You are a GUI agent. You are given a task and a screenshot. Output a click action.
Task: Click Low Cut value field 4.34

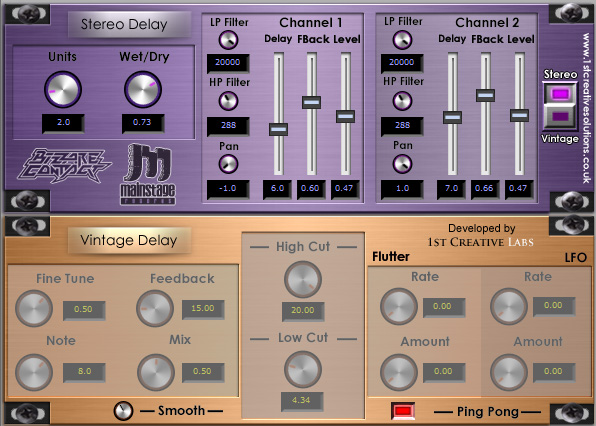pyautogui.click(x=302, y=401)
